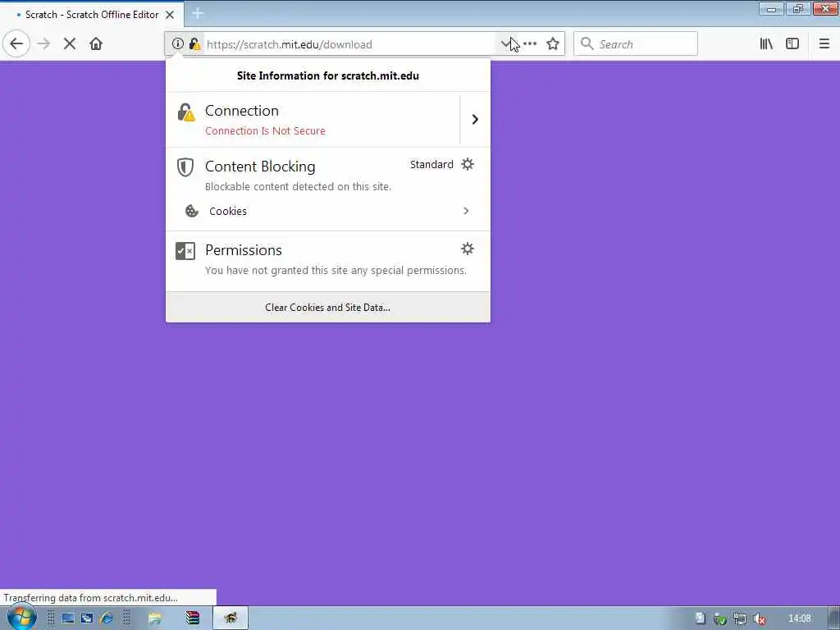Viewport: 840px width, 630px height.
Task: Click the active Firefox taskbar button
Action: pos(231,619)
